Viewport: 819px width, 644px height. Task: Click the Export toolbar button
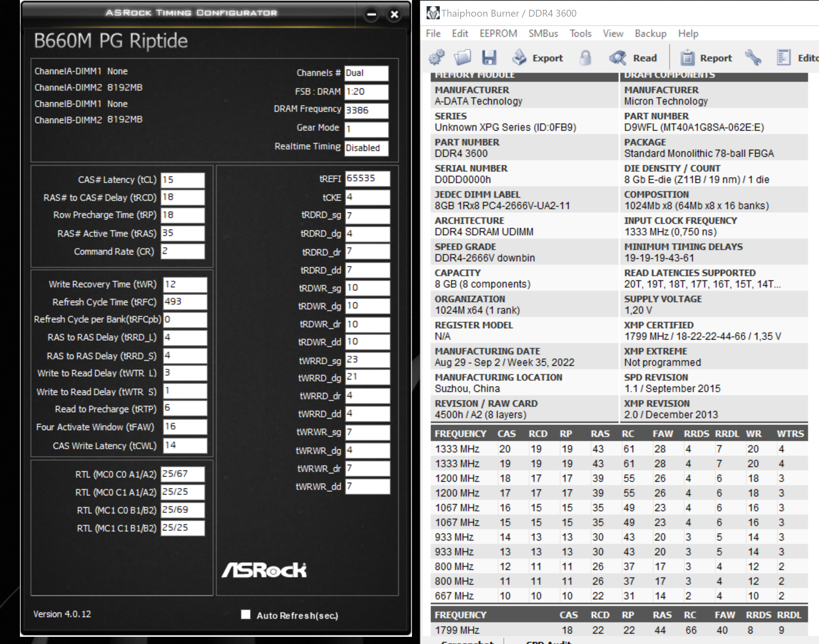point(538,58)
